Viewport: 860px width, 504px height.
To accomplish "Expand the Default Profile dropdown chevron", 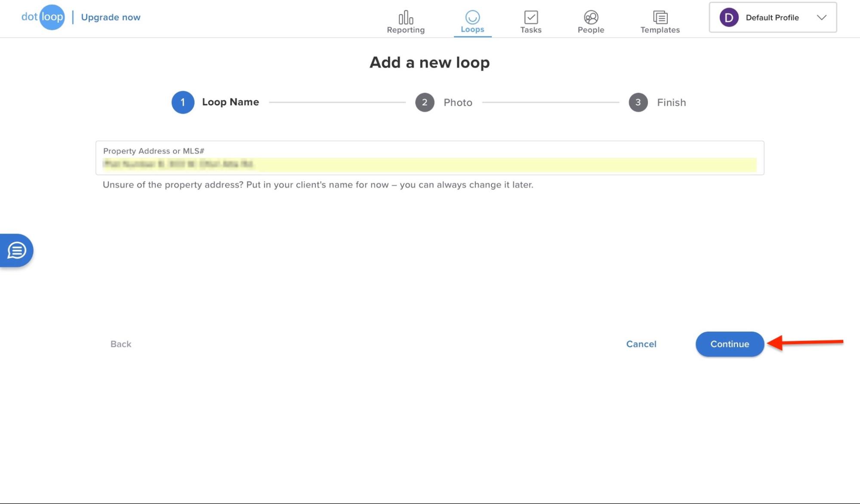I will (x=821, y=18).
